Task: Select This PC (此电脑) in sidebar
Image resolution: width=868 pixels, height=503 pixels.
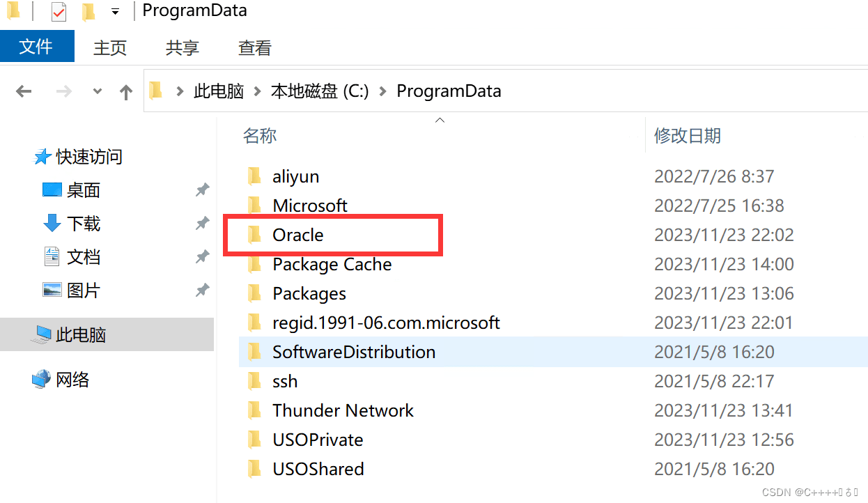Action: click(x=81, y=334)
